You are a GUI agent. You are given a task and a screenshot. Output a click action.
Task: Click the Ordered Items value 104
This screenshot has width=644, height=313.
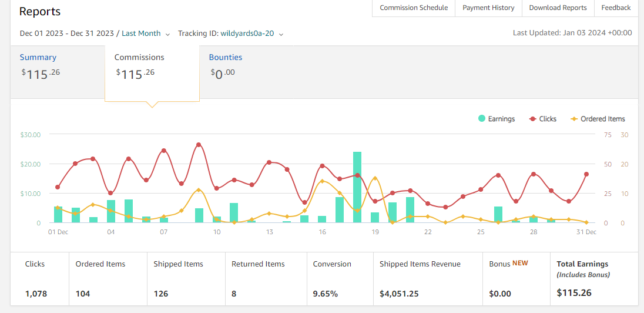pos(82,294)
